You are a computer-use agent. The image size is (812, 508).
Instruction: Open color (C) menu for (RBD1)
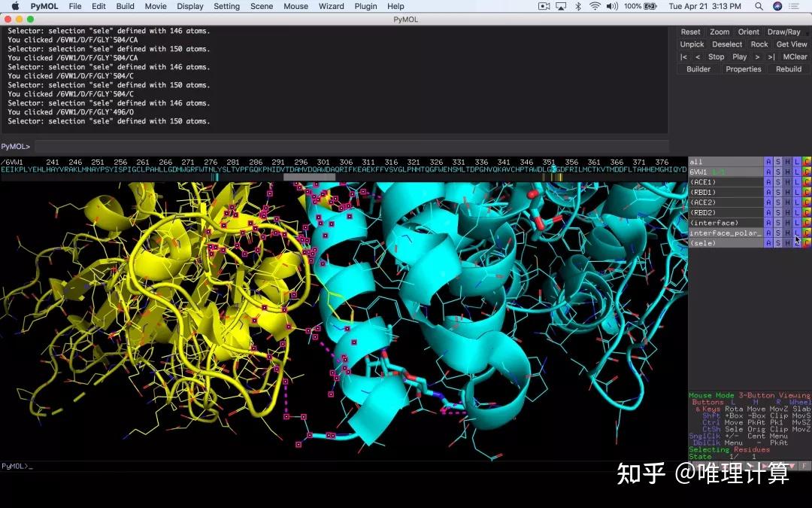click(x=807, y=193)
